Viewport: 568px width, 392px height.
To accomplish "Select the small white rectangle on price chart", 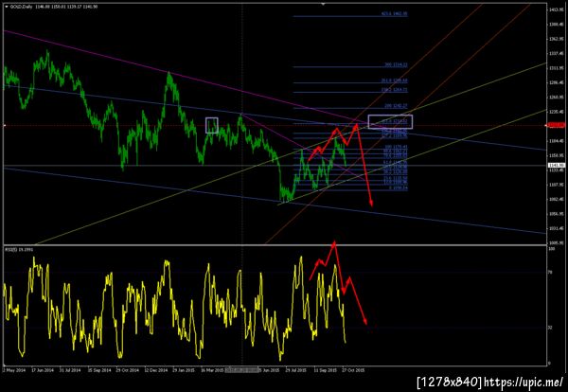I will [212, 125].
